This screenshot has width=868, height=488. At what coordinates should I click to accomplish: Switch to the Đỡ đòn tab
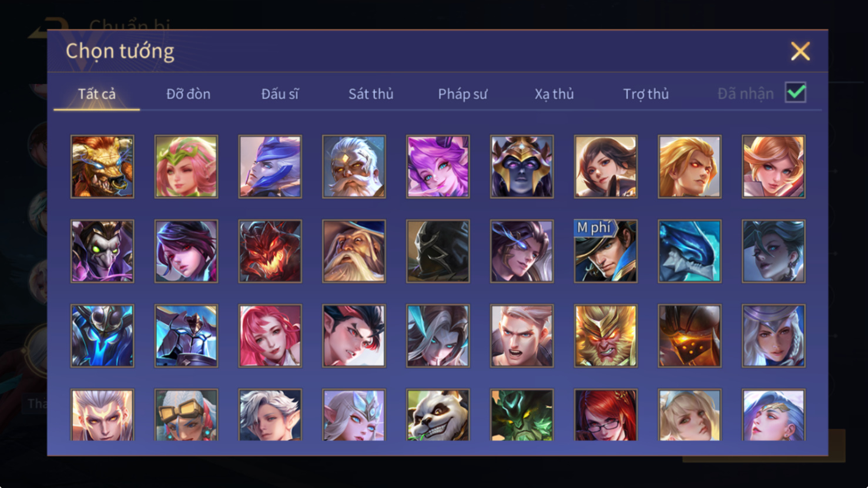coord(188,94)
